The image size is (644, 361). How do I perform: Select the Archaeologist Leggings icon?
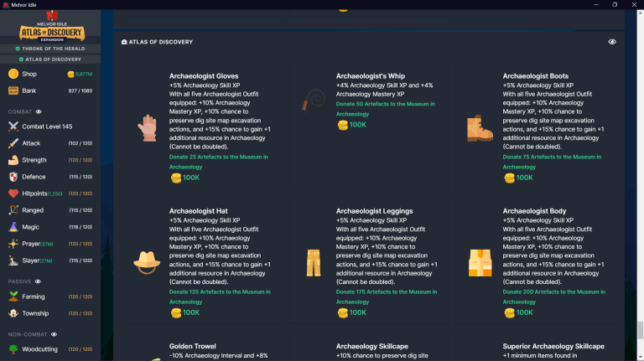(x=314, y=262)
